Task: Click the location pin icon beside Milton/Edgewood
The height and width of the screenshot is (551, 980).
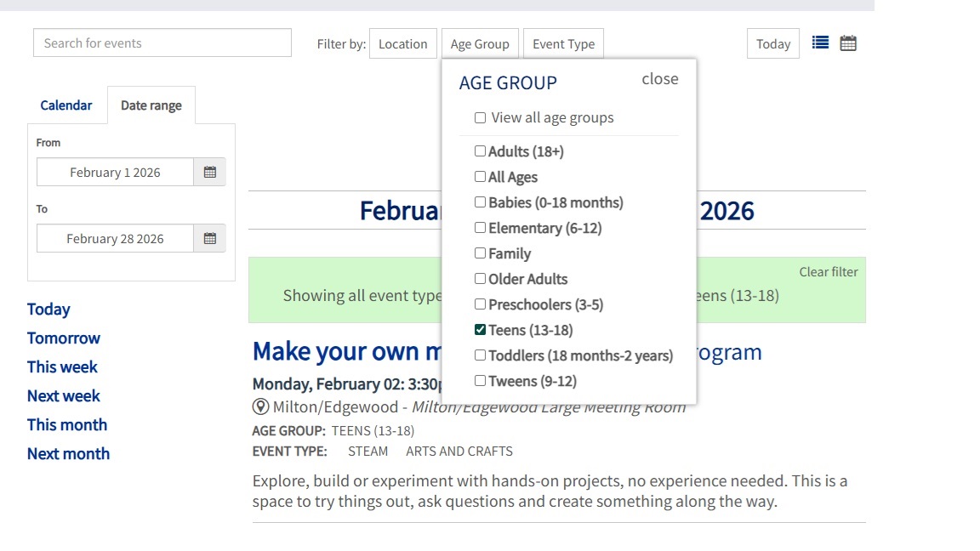Action: [x=261, y=407]
